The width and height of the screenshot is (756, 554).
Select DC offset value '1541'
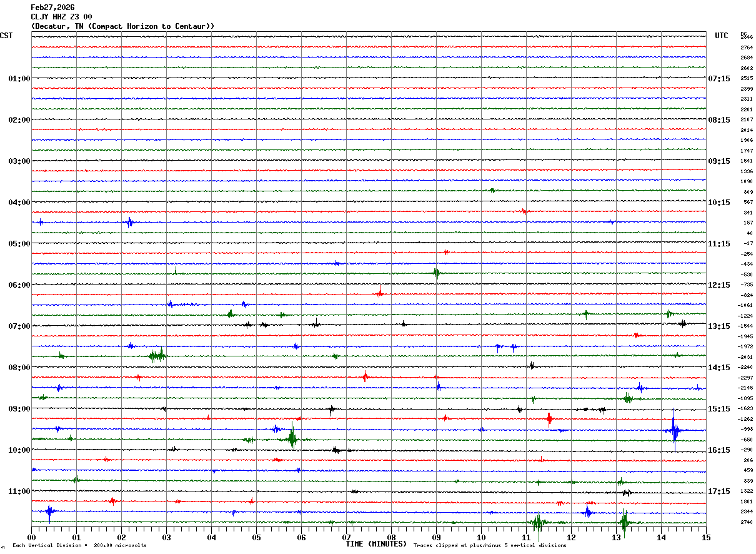(x=747, y=161)
